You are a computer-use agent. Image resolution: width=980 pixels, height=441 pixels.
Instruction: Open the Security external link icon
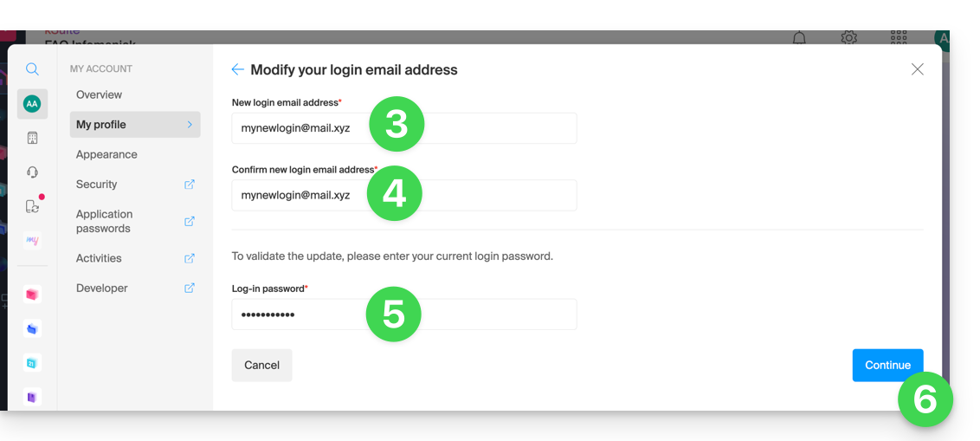(x=190, y=184)
